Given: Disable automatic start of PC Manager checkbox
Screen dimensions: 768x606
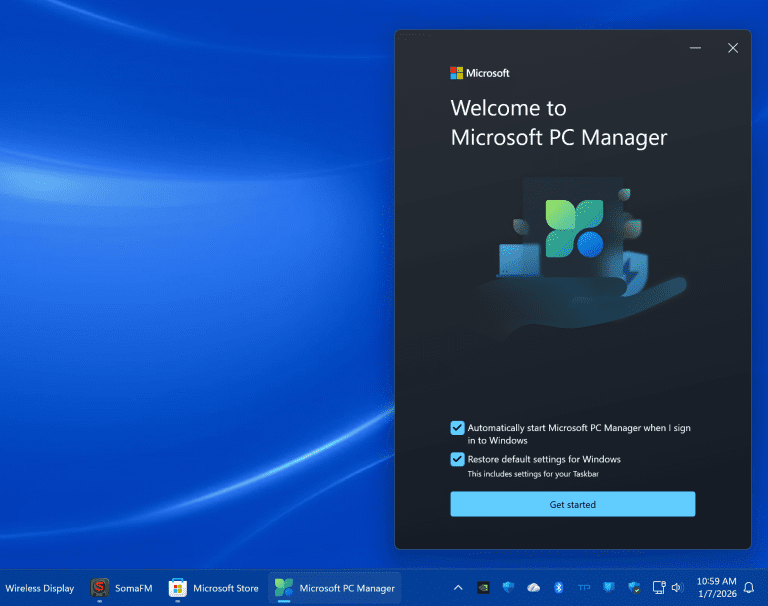Looking at the screenshot, I should coord(457,428).
